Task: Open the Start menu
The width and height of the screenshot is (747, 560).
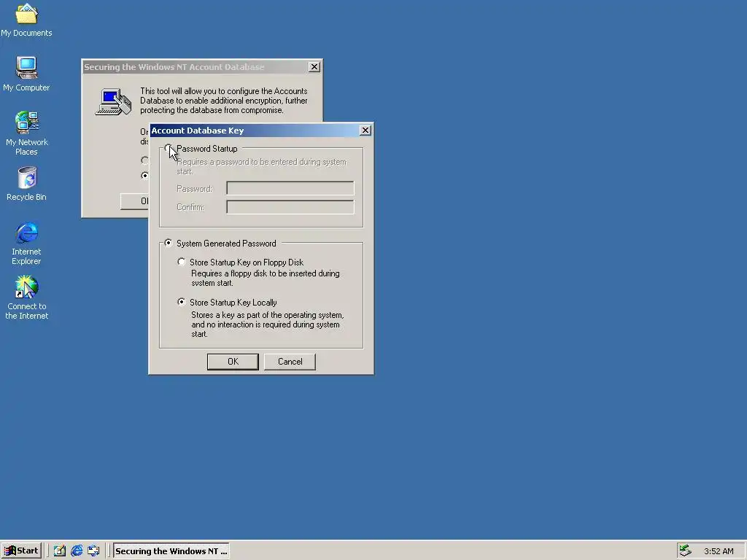Action: pos(21,551)
